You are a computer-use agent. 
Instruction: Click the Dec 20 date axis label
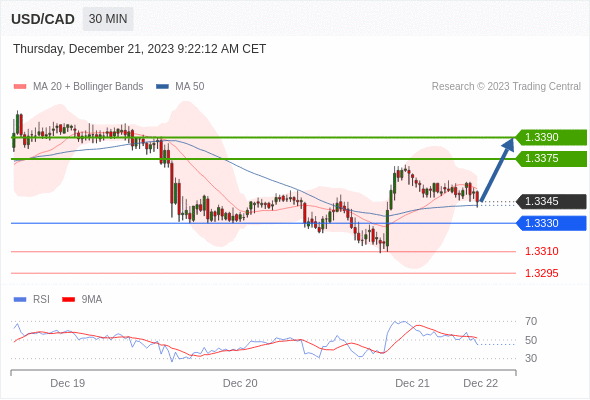tap(240, 383)
